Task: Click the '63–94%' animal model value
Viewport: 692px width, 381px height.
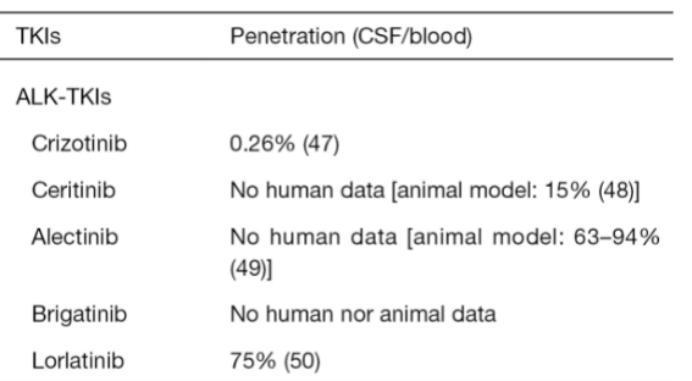Action: pos(616,238)
